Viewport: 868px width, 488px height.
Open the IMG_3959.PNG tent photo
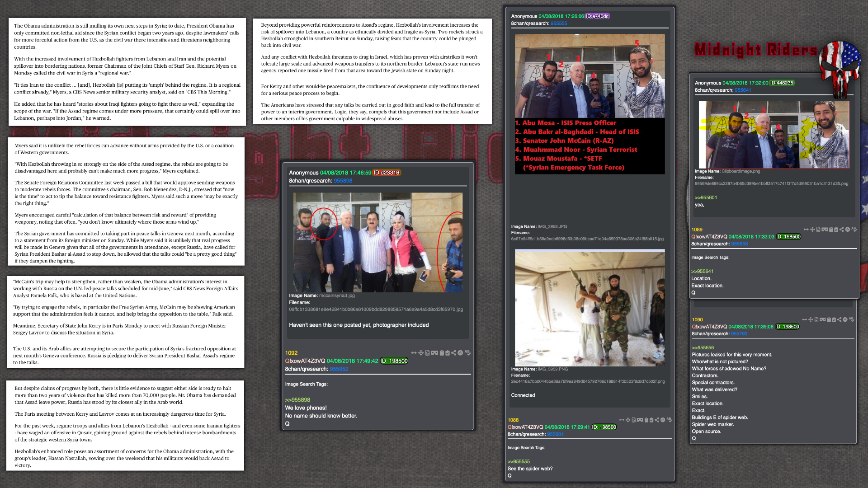[x=590, y=308]
